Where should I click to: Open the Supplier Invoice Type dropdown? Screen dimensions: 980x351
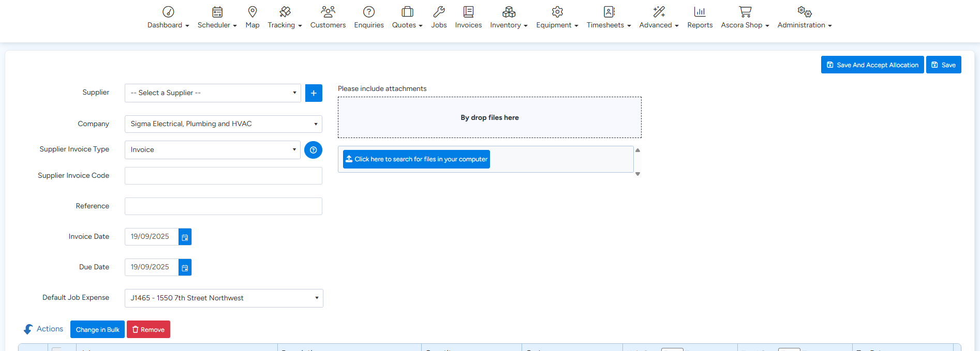click(213, 150)
